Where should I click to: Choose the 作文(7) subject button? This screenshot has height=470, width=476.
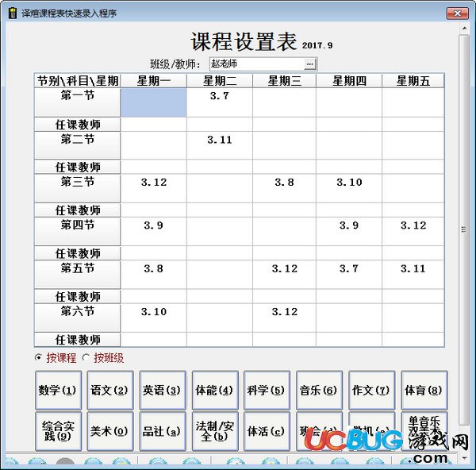[x=371, y=390]
